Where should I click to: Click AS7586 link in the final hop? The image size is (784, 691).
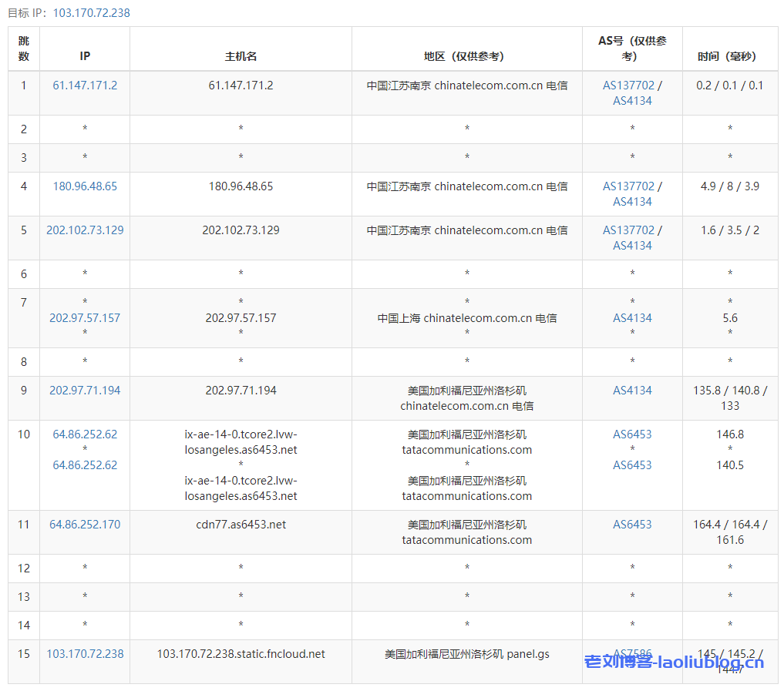point(632,653)
